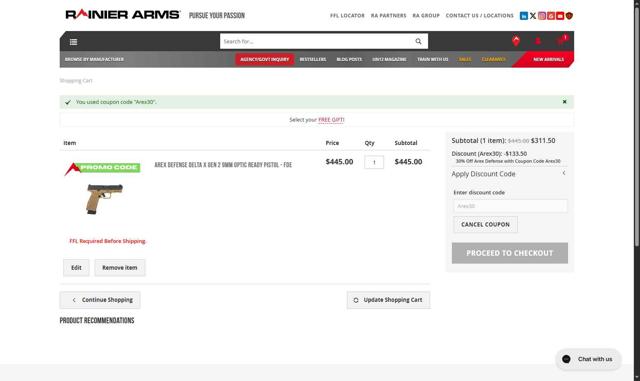Click Continue Shopping button
Screen dimensions: 640x381
click(x=100, y=300)
